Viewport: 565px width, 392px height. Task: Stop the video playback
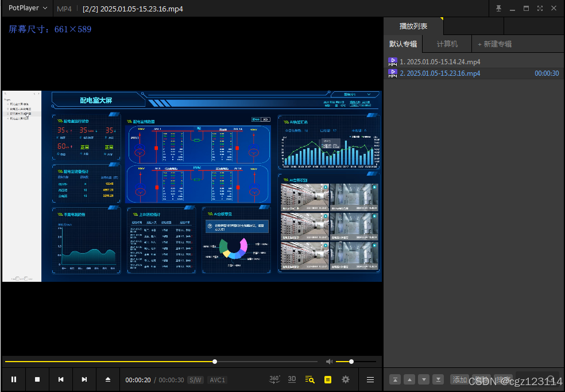pyautogui.click(x=37, y=379)
